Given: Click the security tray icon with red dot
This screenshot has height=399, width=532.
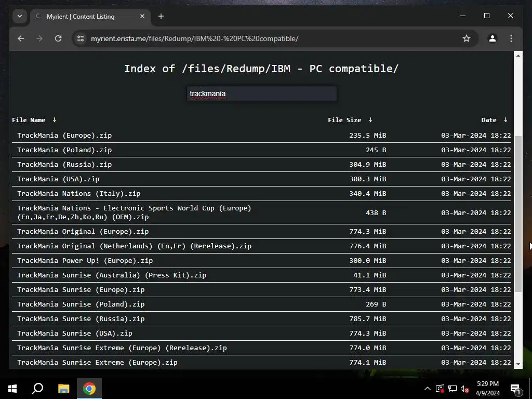Looking at the screenshot, I should [x=440, y=389].
